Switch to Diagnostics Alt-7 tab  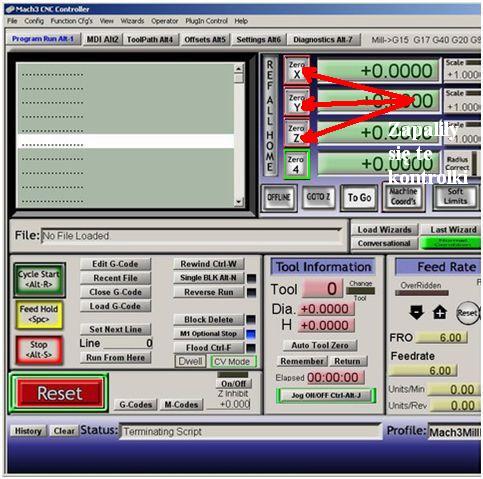click(323, 39)
